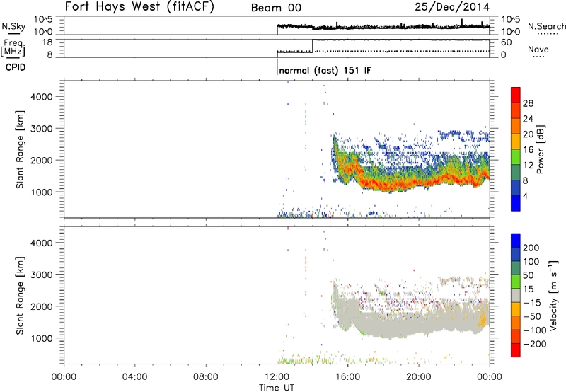Click the '-15' velocity colorbar label

click(532, 303)
